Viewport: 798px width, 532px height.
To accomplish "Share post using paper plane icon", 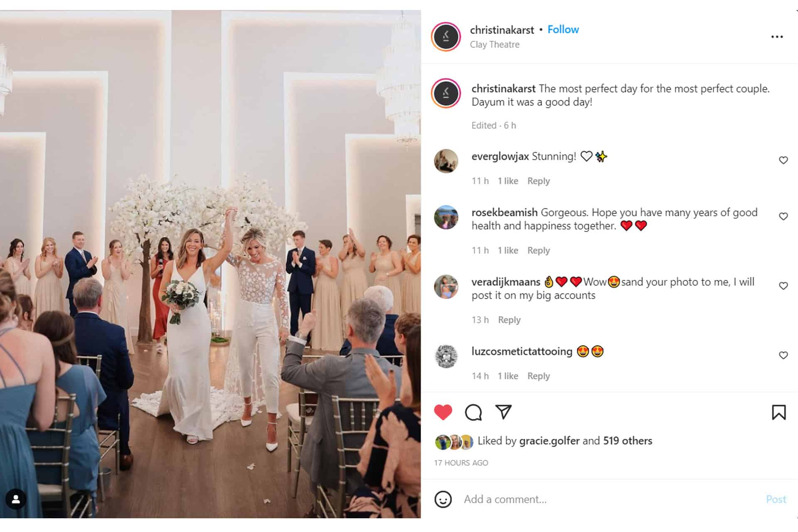I will (x=503, y=412).
